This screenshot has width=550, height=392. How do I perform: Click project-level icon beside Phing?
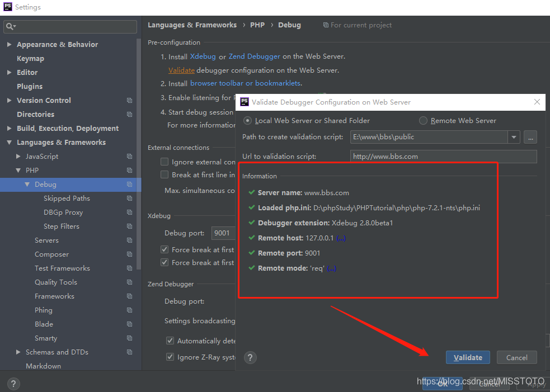click(x=129, y=310)
